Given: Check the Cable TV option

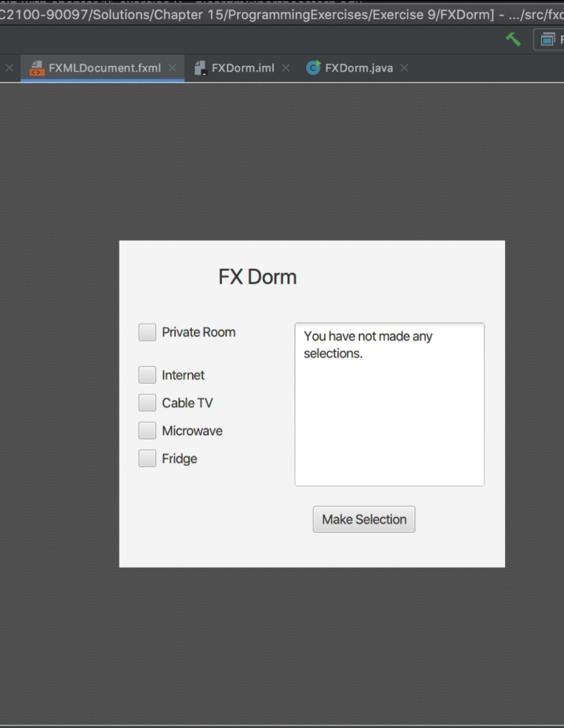Looking at the screenshot, I should point(147,402).
